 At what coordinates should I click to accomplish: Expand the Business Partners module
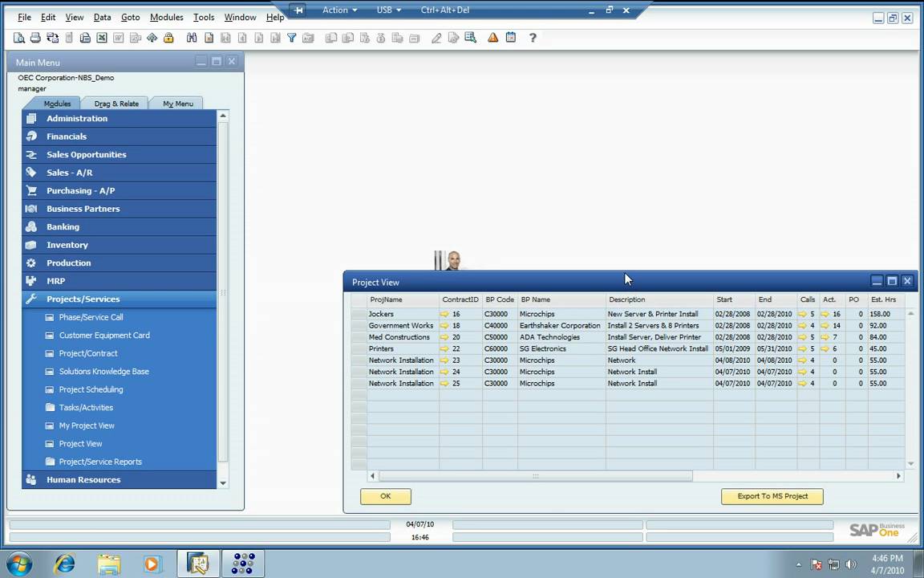pos(119,209)
